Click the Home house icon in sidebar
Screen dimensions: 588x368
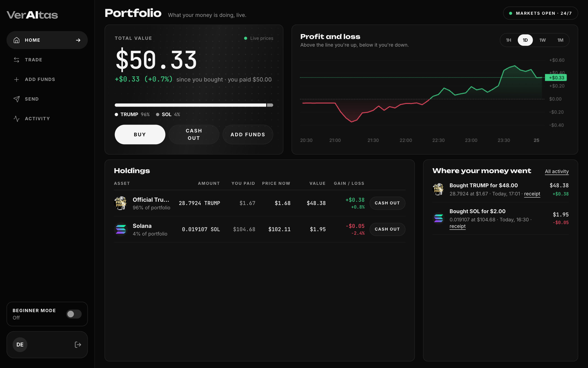[x=17, y=40]
